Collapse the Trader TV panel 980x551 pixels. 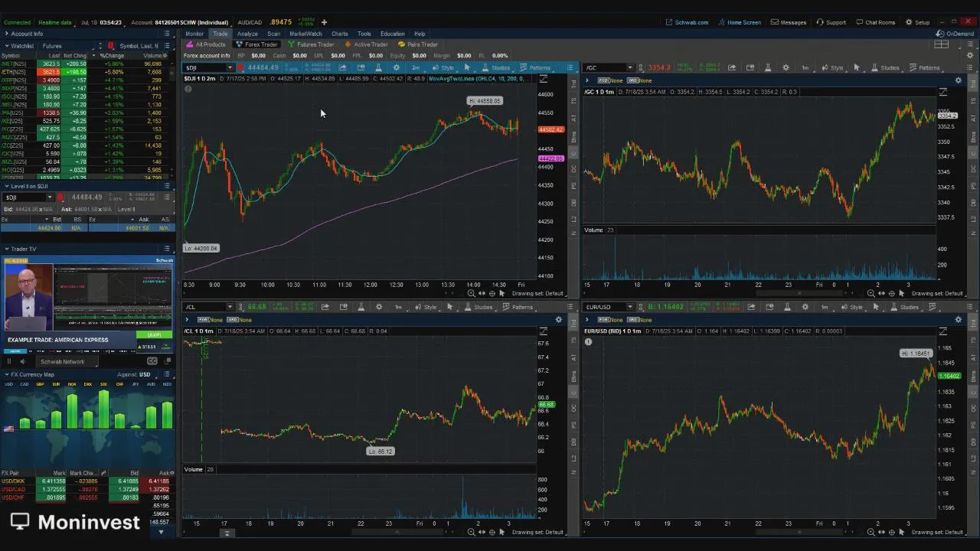tap(6, 249)
